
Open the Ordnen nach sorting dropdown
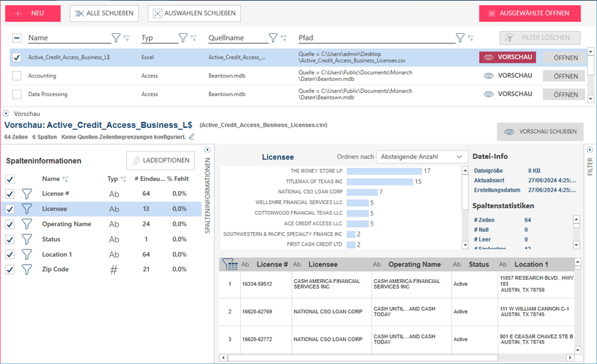pos(422,156)
